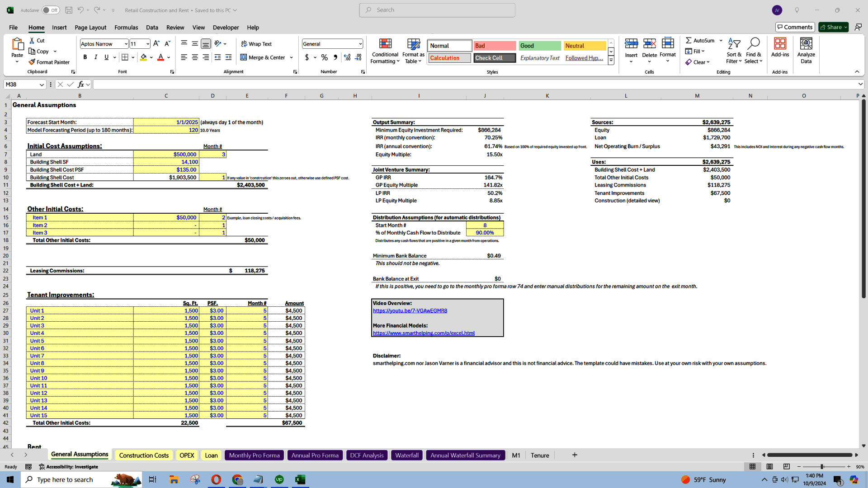Open Sort & Filter
Viewport: 868px width, 488px height.
tap(734, 51)
